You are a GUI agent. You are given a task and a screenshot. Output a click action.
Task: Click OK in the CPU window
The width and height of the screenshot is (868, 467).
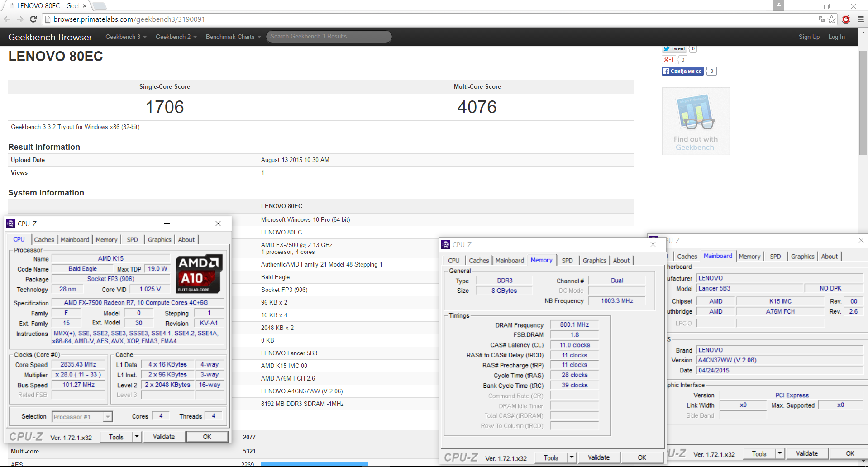[x=207, y=437]
